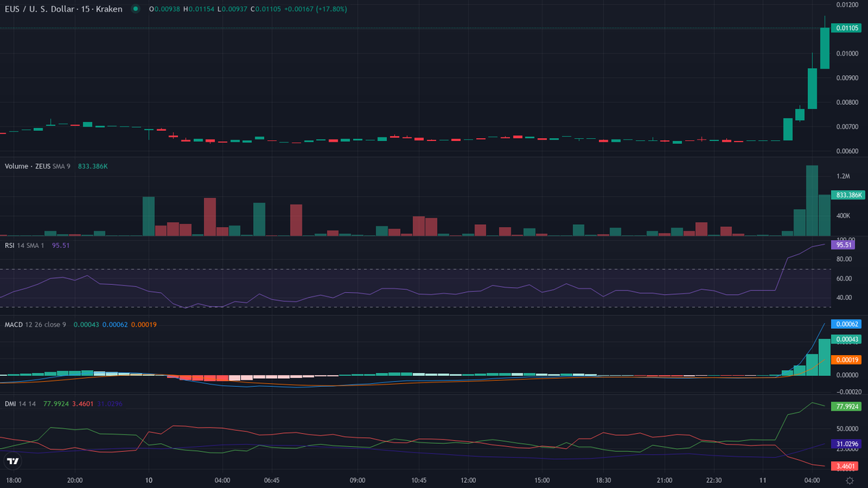Open chart settings gear in bottom-right corner

point(849,480)
